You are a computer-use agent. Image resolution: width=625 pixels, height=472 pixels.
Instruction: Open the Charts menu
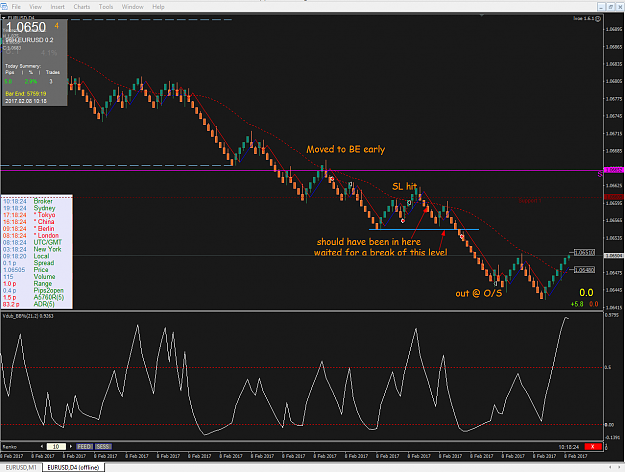click(x=82, y=7)
